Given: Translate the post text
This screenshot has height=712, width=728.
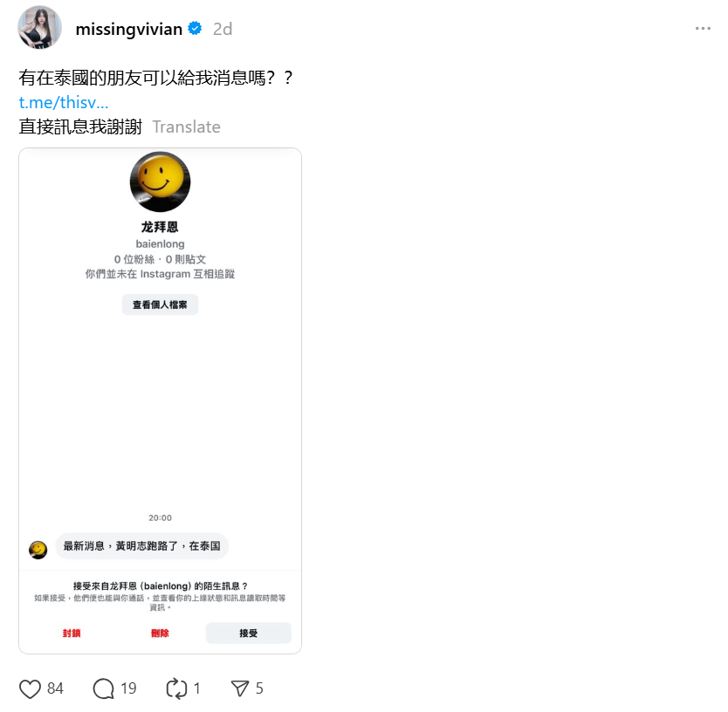Looking at the screenshot, I should point(187,127).
